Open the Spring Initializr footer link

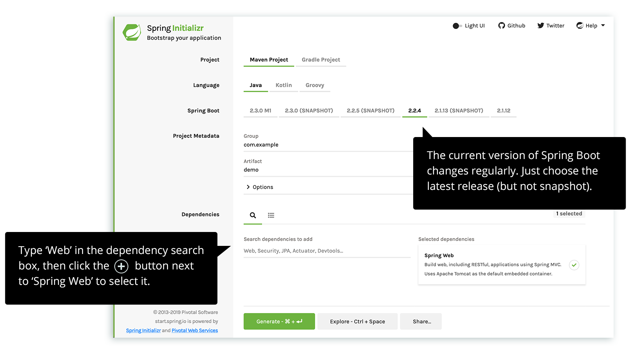143,331
